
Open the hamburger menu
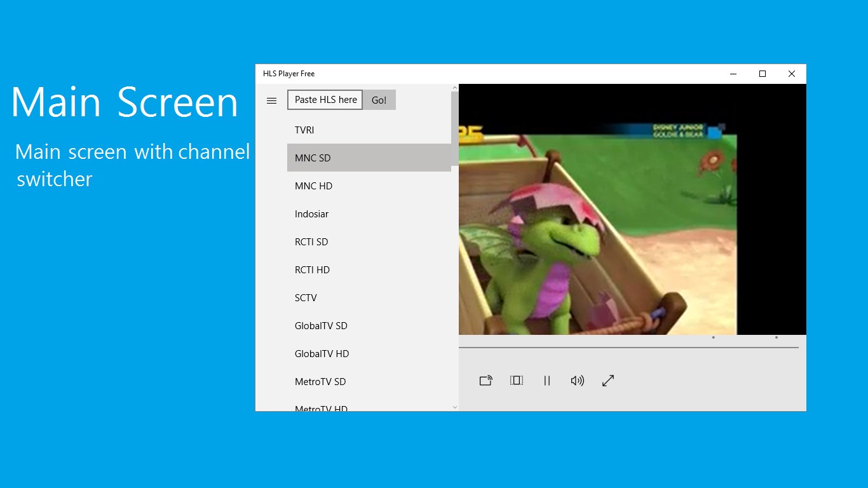pos(271,100)
